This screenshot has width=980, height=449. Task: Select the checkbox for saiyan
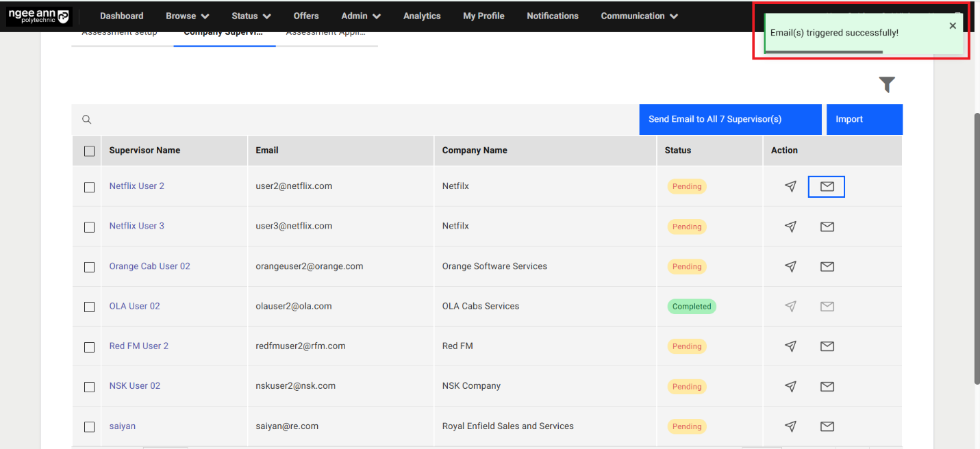click(90, 427)
